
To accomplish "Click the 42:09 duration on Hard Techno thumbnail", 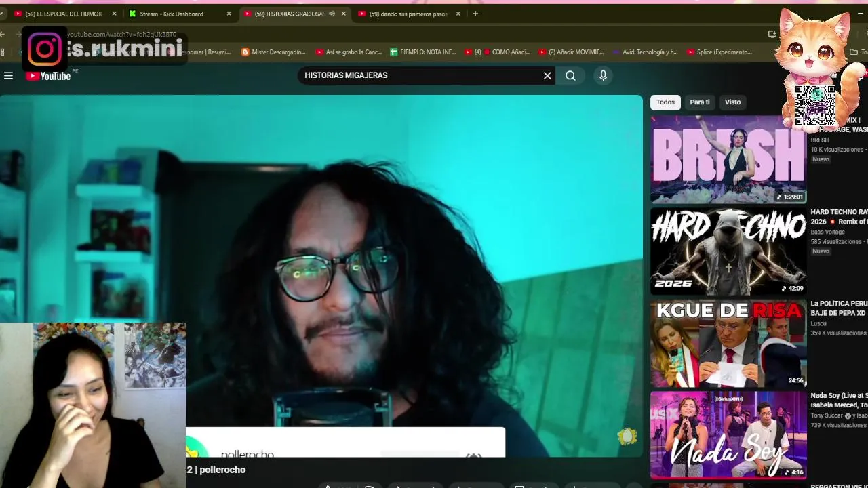I will coord(793,289).
